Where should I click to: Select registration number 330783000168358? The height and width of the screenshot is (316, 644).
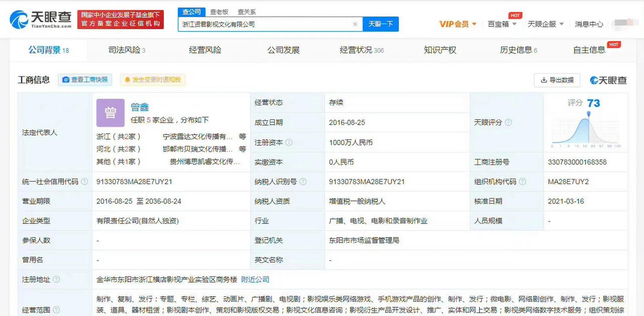[x=577, y=162]
